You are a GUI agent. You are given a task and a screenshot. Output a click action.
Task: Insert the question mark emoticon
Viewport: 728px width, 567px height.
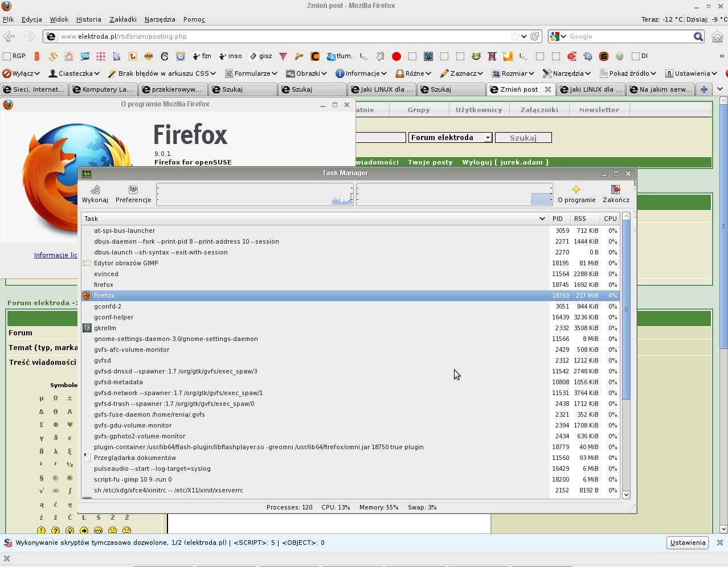(55, 531)
